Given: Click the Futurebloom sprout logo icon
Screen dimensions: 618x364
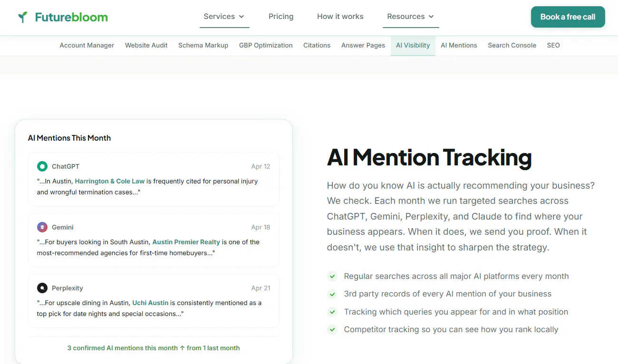Looking at the screenshot, I should (23, 17).
